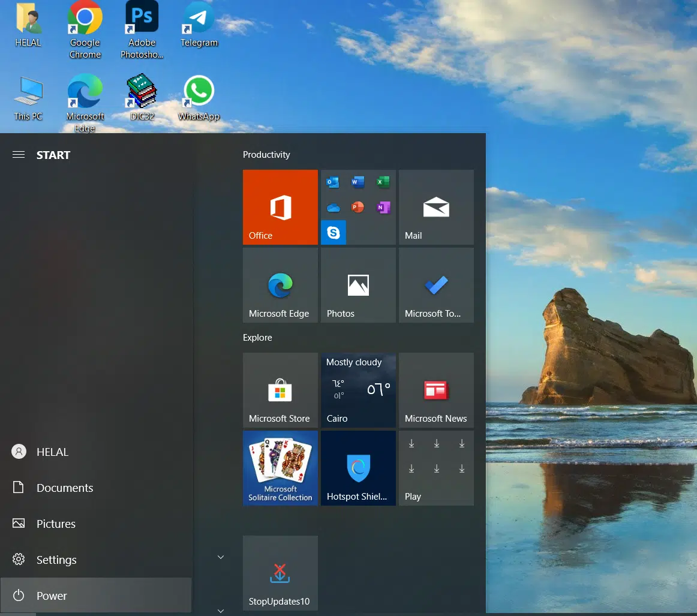Open the Play folder tile
This screenshot has height=616, width=697.
[436, 468]
